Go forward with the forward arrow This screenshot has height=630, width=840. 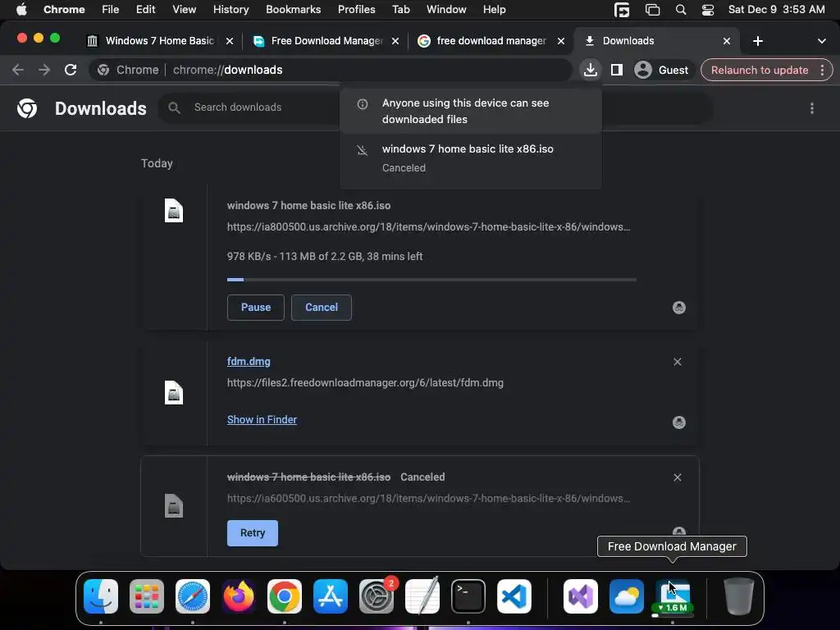tap(44, 70)
